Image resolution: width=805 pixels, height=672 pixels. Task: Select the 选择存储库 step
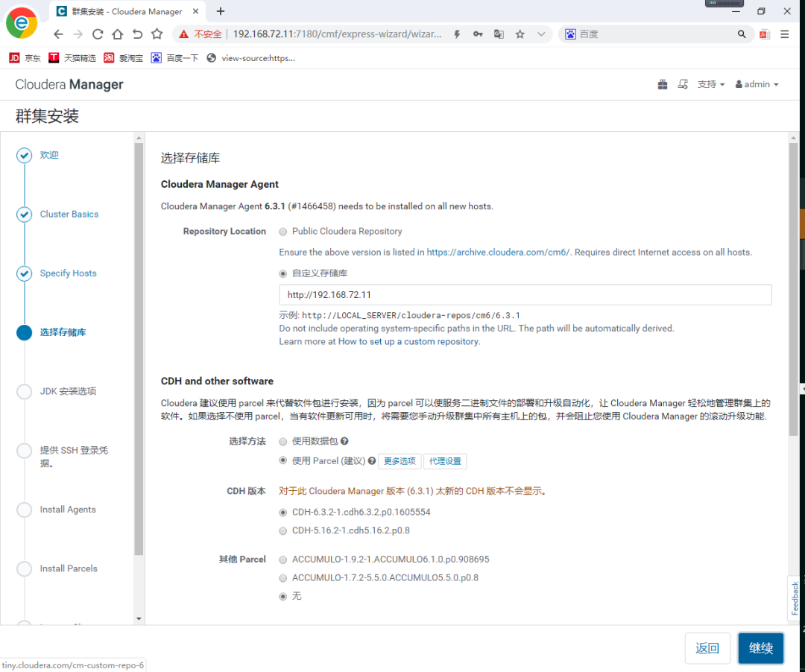pos(63,332)
